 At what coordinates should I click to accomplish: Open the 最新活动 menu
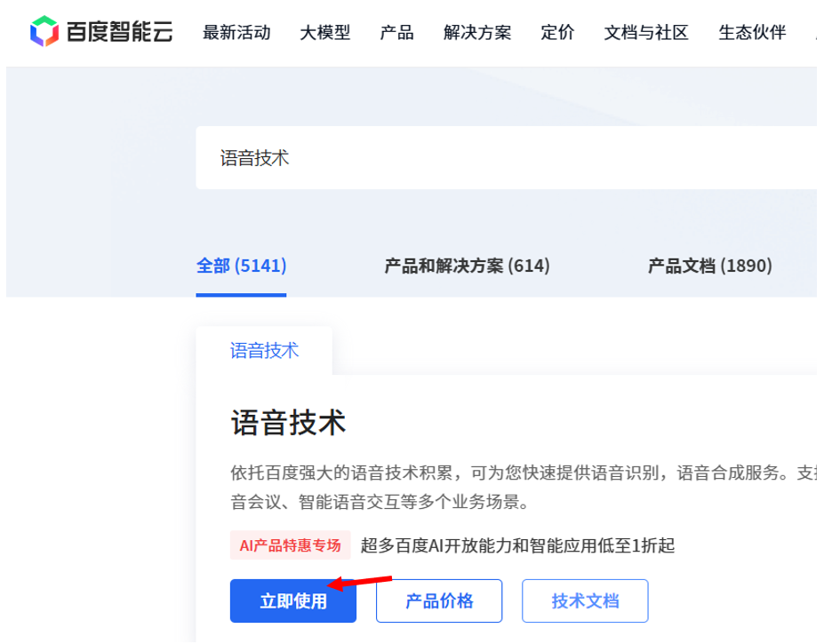coord(236,32)
